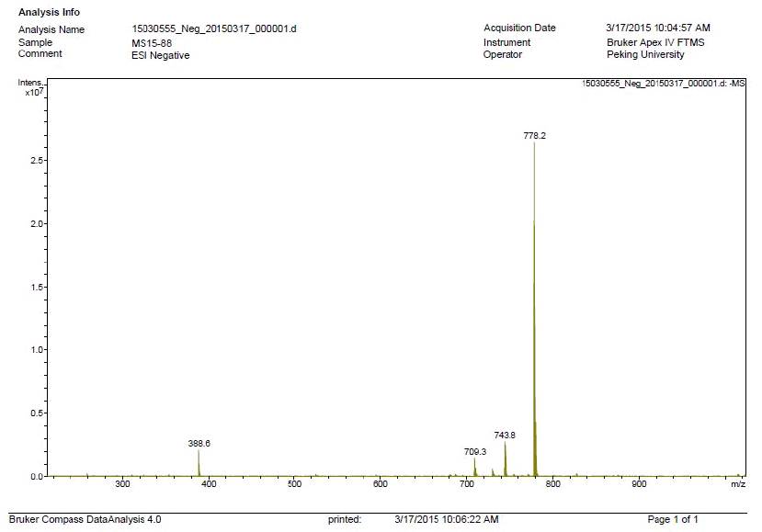Image resolution: width=762 pixels, height=532 pixels.
Task: Click the Peking University operator value
Action: (645, 54)
